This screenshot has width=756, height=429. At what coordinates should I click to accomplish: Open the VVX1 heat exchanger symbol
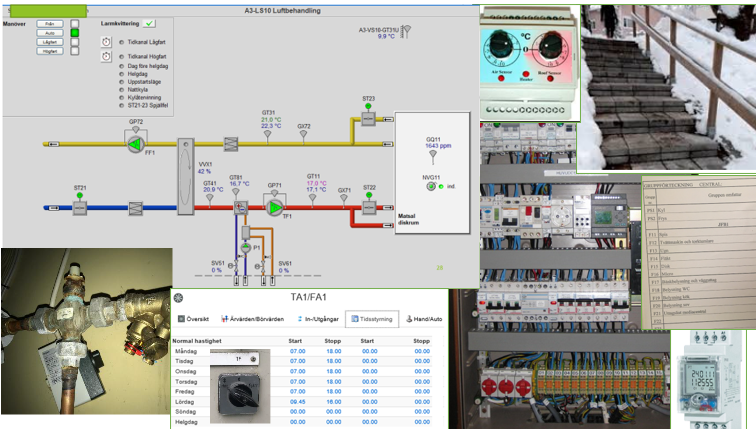coord(186,176)
